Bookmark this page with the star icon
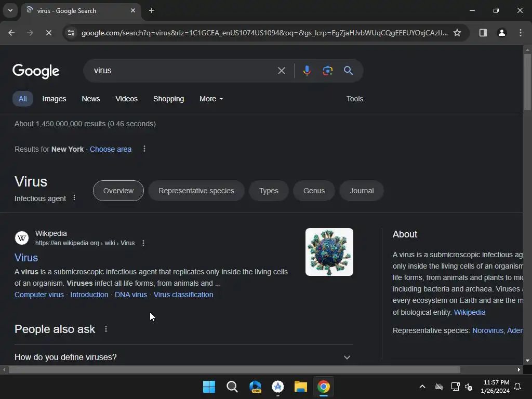The image size is (532, 399). [457, 33]
